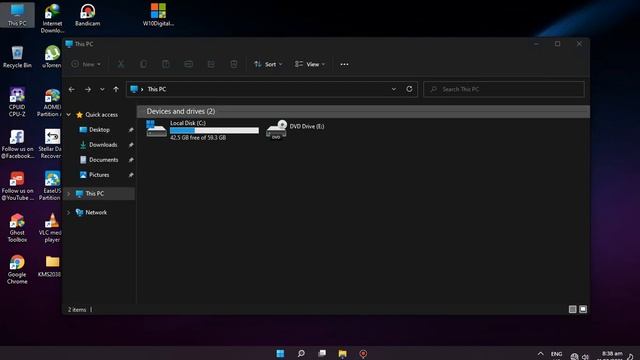Click the pin icon next to Desktop

point(131,130)
